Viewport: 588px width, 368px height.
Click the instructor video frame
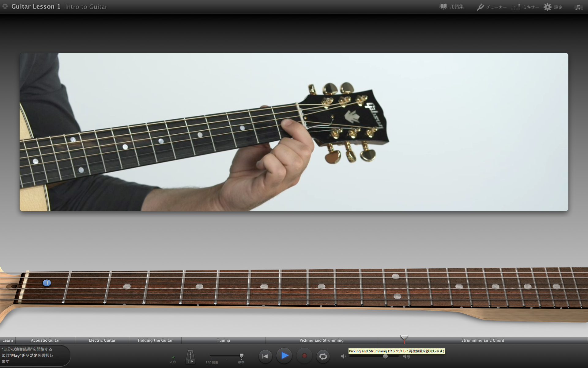[x=294, y=132]
